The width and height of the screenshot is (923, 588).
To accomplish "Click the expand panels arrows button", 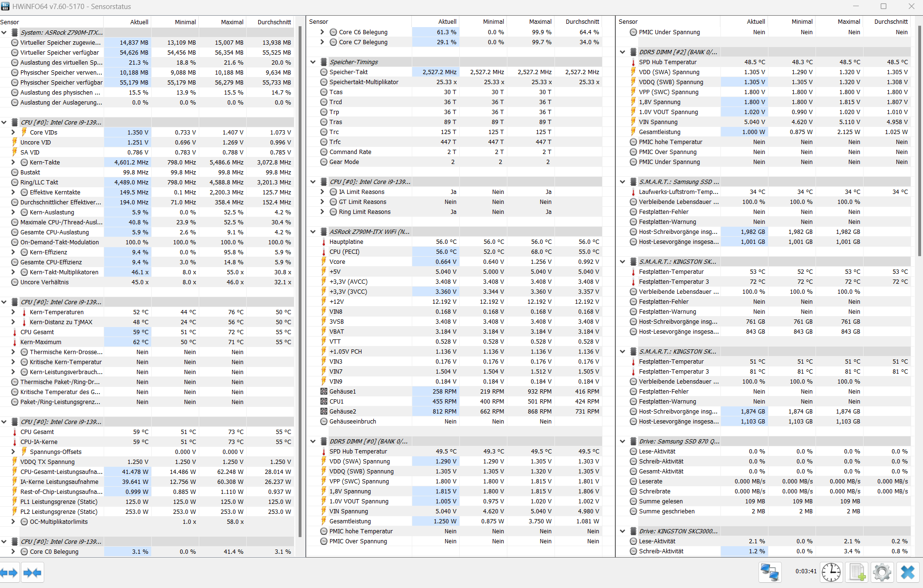I will (9, 573).
